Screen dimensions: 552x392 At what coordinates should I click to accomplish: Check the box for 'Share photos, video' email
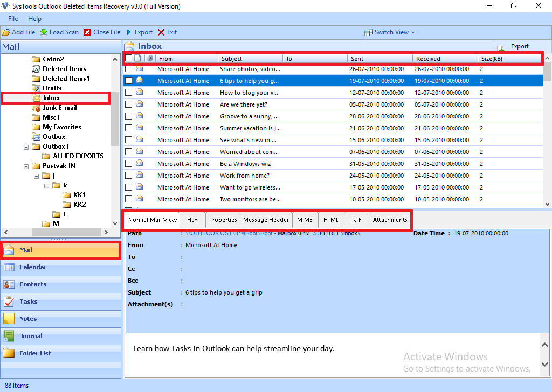[128, 69]
